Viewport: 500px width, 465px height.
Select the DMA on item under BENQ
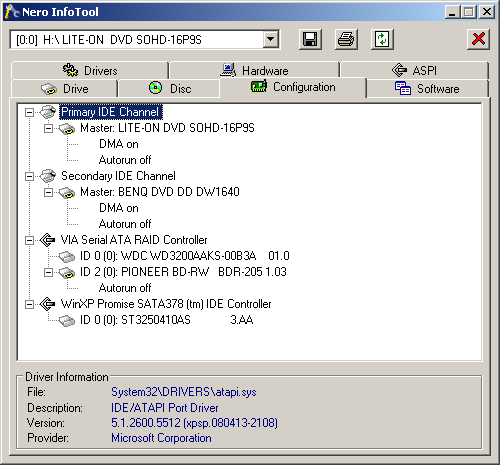[119, 208]
